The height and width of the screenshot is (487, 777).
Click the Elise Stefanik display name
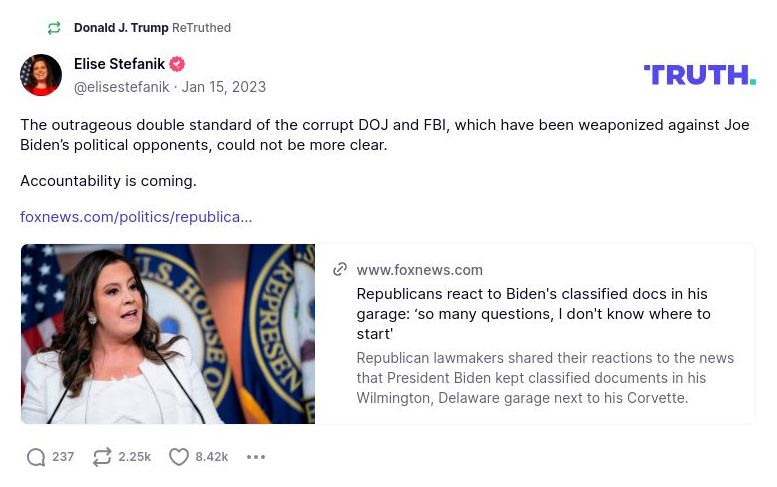(119, 64)
